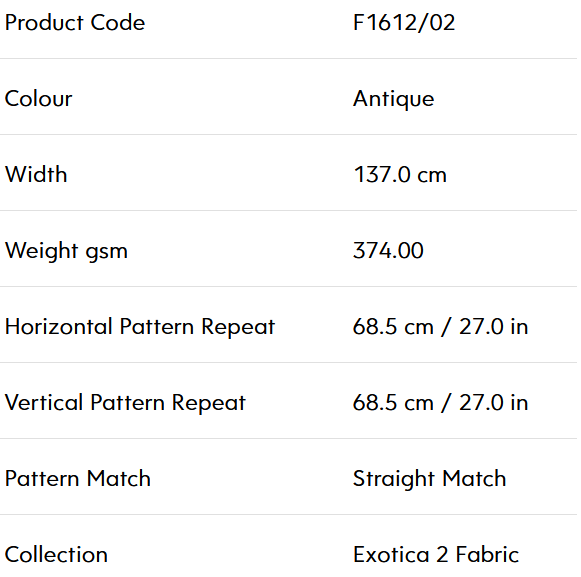Click the word Repeat in Vertical row
Viewport: 581px width, 577px height.
coord(209,404)
